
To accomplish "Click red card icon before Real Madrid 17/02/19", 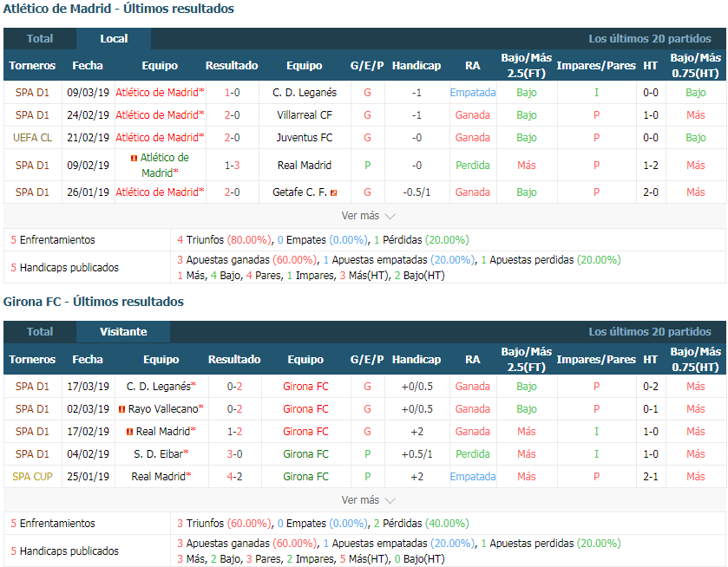I will (130, 432).
